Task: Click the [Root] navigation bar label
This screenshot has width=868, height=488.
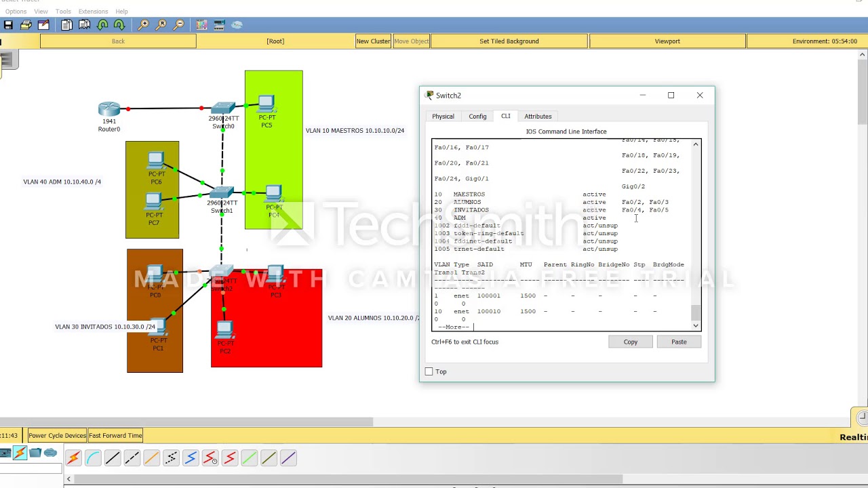Action: coord(275,41)
